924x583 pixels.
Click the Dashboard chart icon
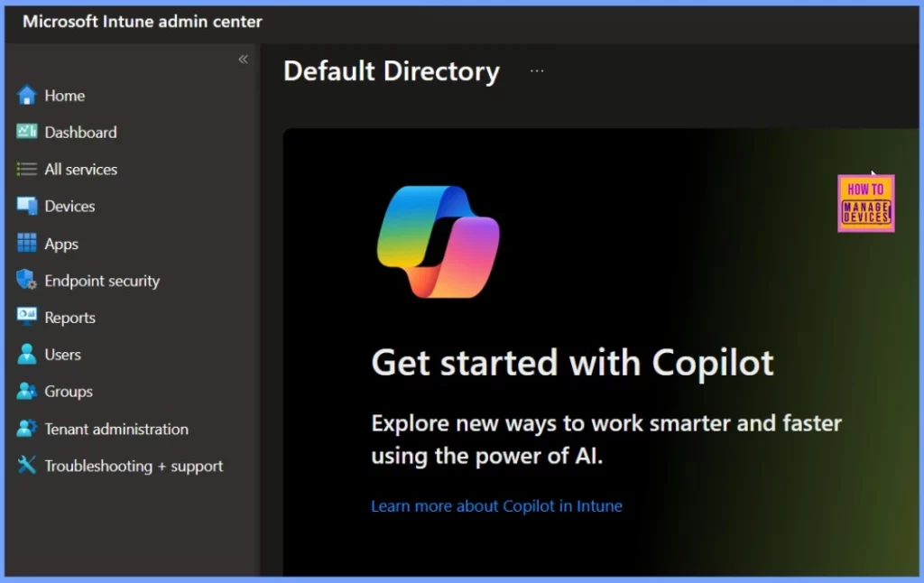pos(26,132)
